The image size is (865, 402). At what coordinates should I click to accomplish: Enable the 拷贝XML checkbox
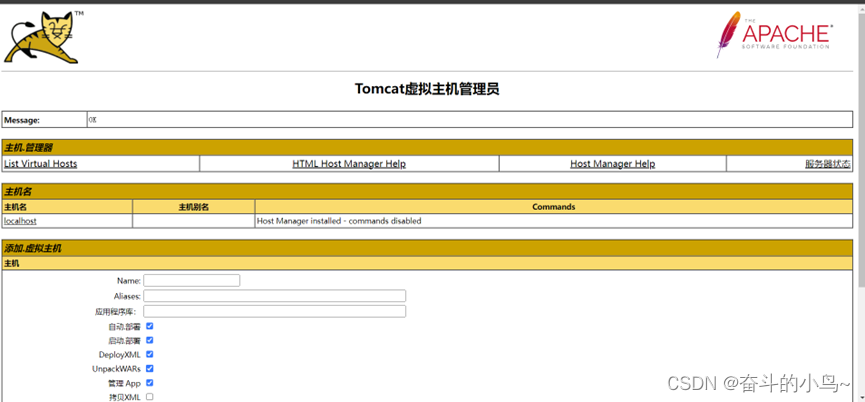coord(149,396)
